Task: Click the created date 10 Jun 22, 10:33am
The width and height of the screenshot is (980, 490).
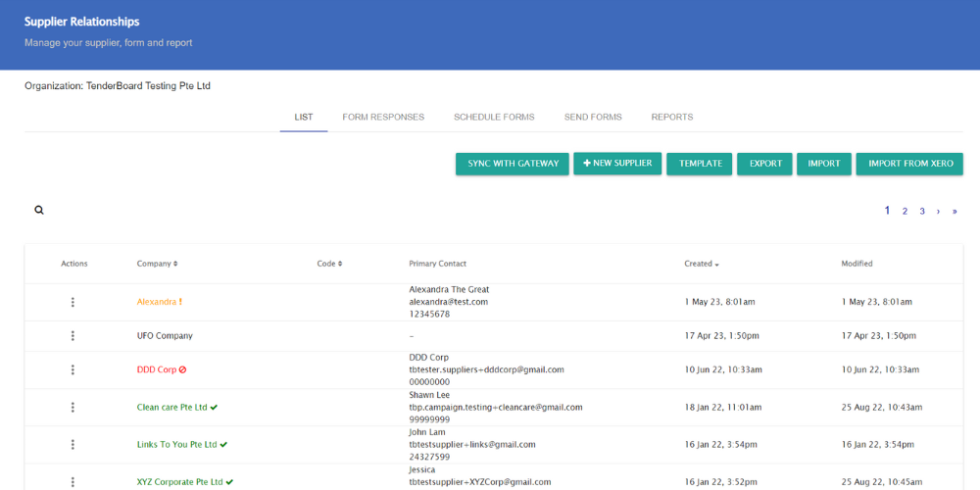Action: (723, 370)
